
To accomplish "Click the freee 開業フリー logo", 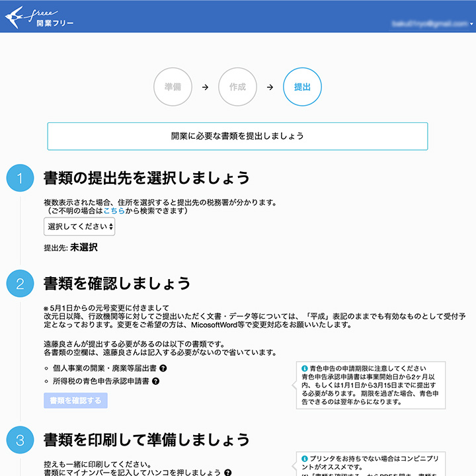I will 39,18.
